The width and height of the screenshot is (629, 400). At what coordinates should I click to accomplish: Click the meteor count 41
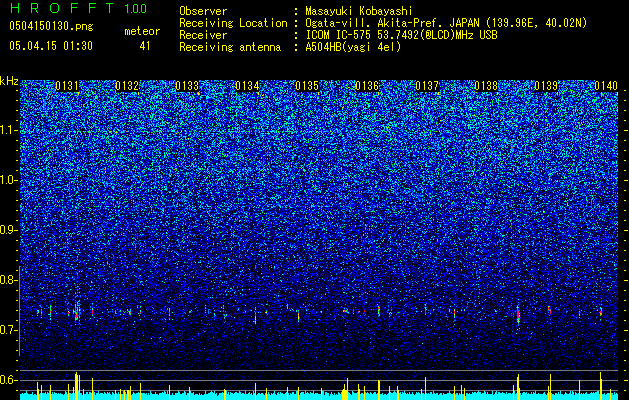point(145,46)
